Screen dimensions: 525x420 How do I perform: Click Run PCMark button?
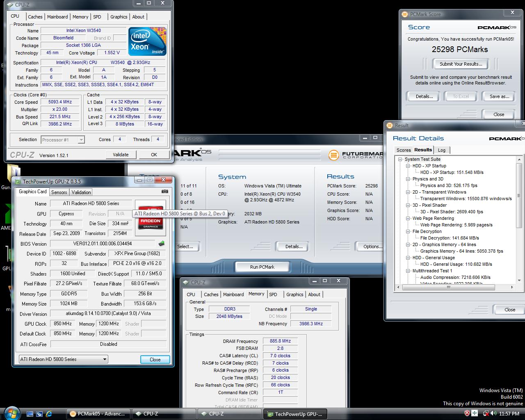pyautogui.click(x=262, y=267)
